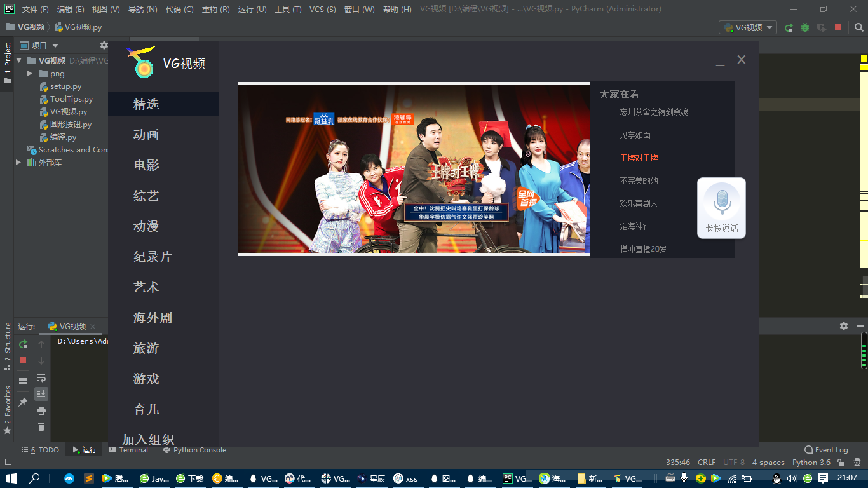The width and height of the screenshot is (868, 488).
Task: Click the CRLF line separator in status bar
Action: 707,463
